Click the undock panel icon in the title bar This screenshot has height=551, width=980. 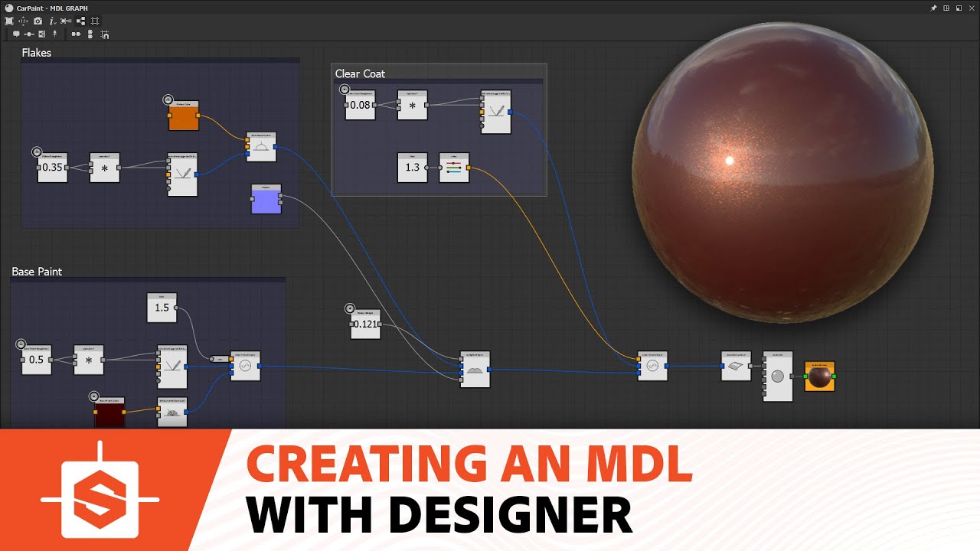[959, 8]
